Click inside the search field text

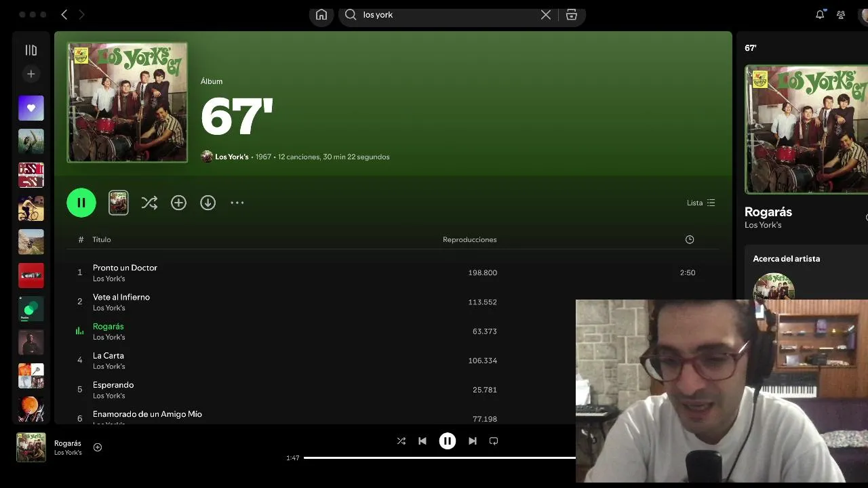tap(378, 14)
